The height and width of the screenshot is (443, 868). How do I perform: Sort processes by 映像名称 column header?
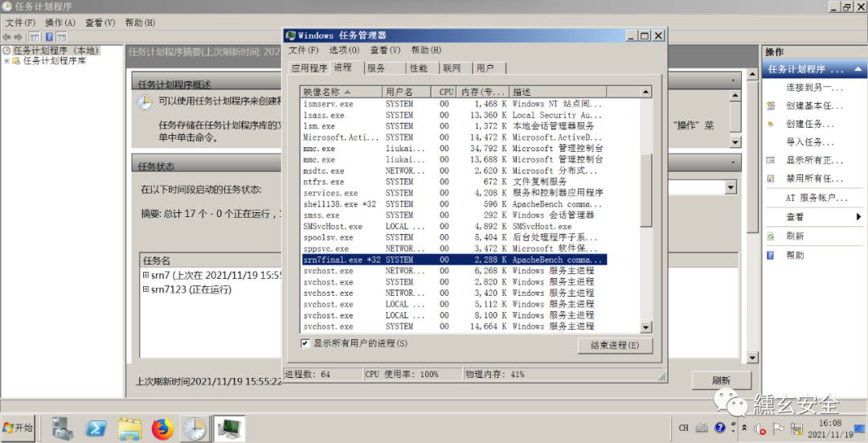point(341,92)
